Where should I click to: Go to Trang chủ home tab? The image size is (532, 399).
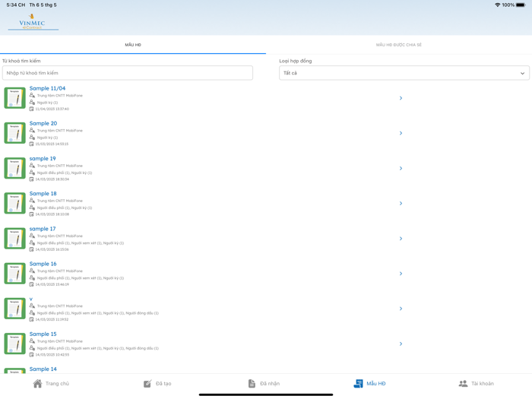pos(51,383)
